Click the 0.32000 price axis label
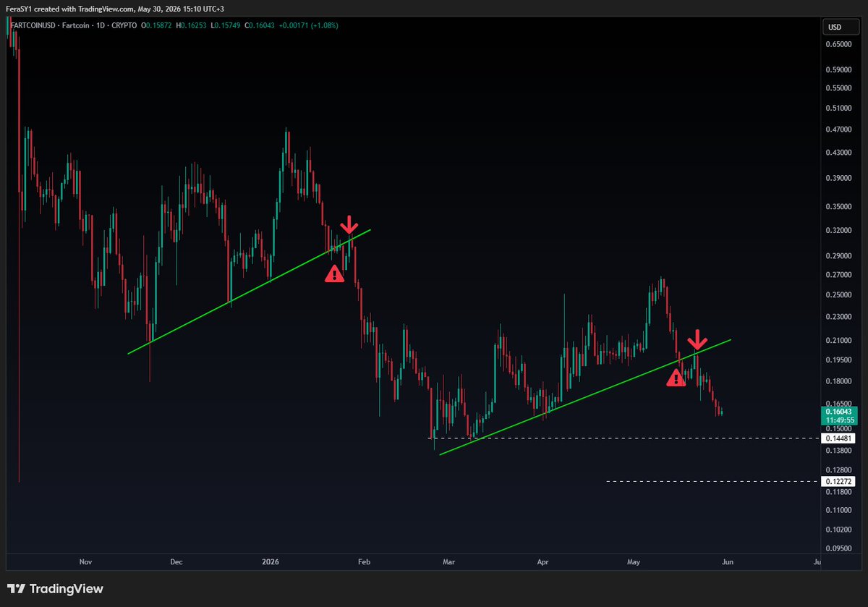Screen dimensions: 868x607 839,231
